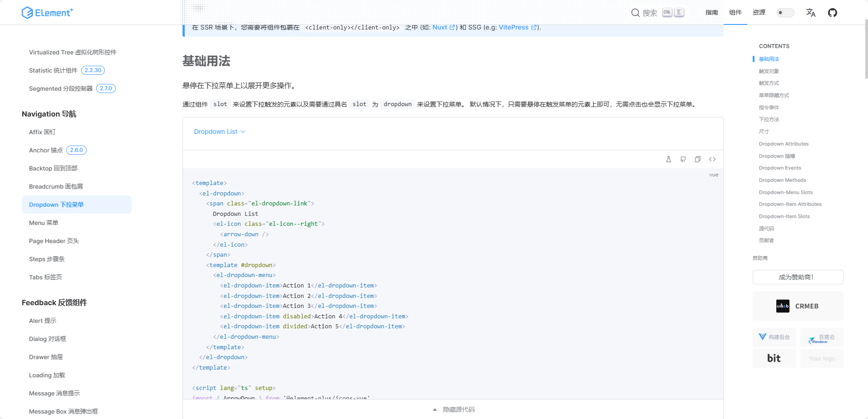Viewport: 868px width, 419px height.
Task: Switch site language with the translate icon
Action: (811, 13)
